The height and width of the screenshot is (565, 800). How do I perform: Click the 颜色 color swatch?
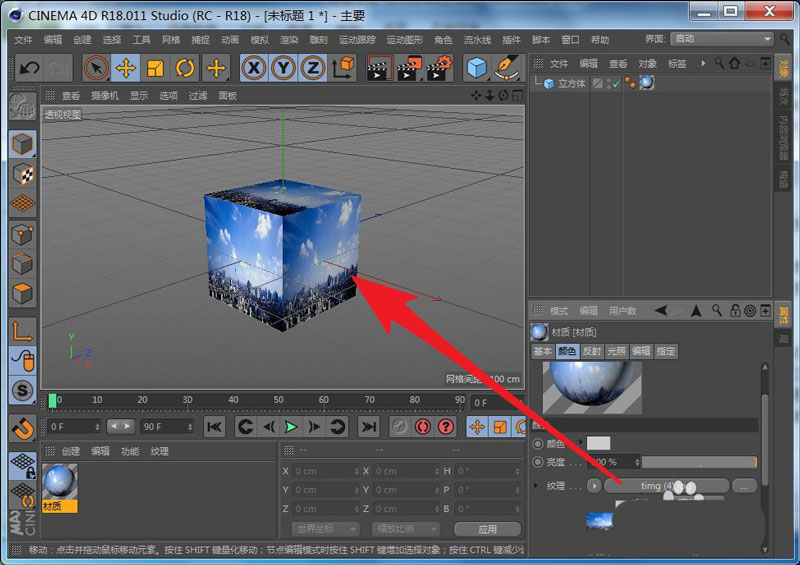pos(598,443)
